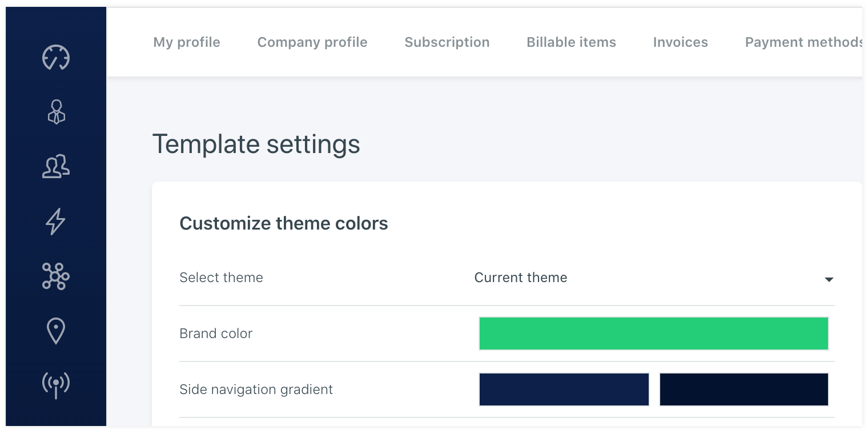Select the lightning bolt sidebar icon
The height and width of the screenshot is (434, 868).
[x=56, y=222]
